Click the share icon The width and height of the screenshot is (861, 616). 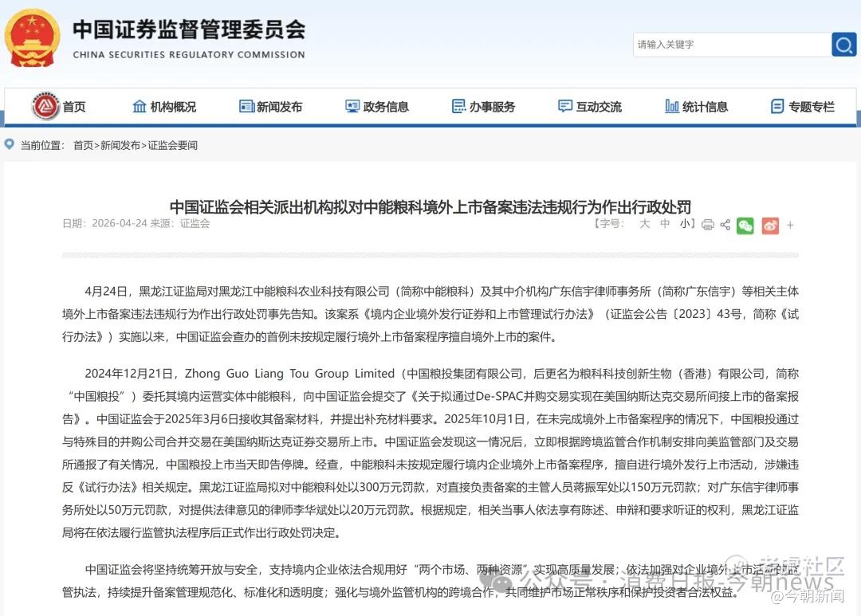tap(725, 225)
